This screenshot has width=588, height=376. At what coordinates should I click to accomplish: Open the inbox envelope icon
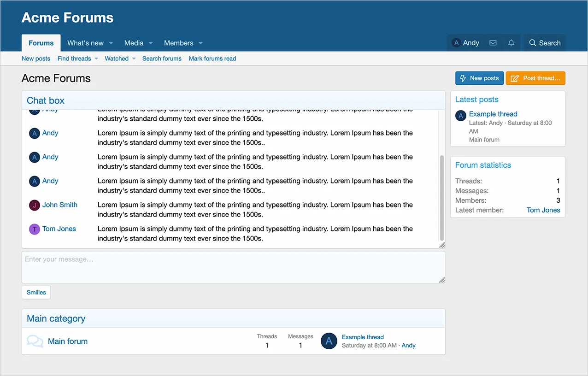click(x=493, y=43)
